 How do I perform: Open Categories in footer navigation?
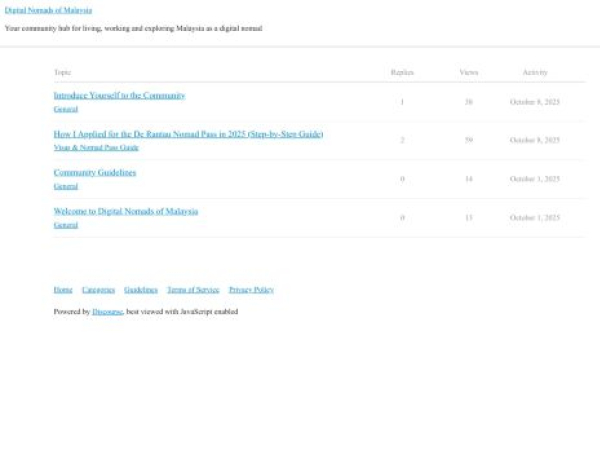pyautogui.click(x=98, y=289)
